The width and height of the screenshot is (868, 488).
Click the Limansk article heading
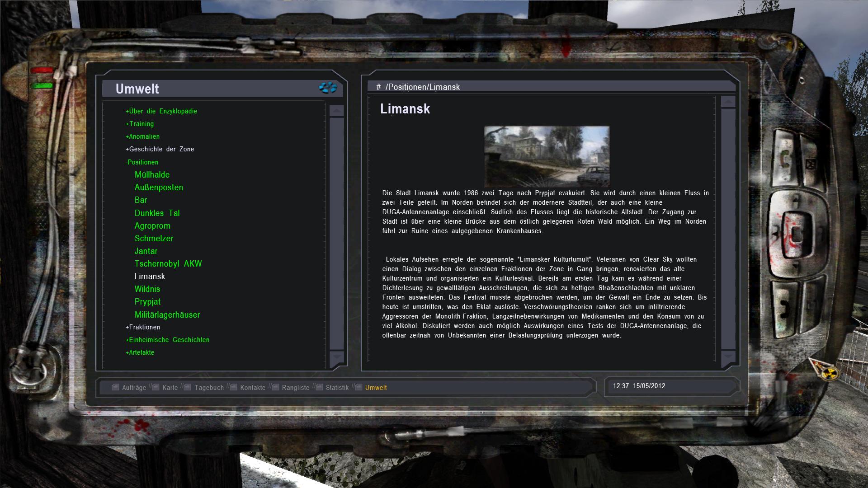point(405,109)
